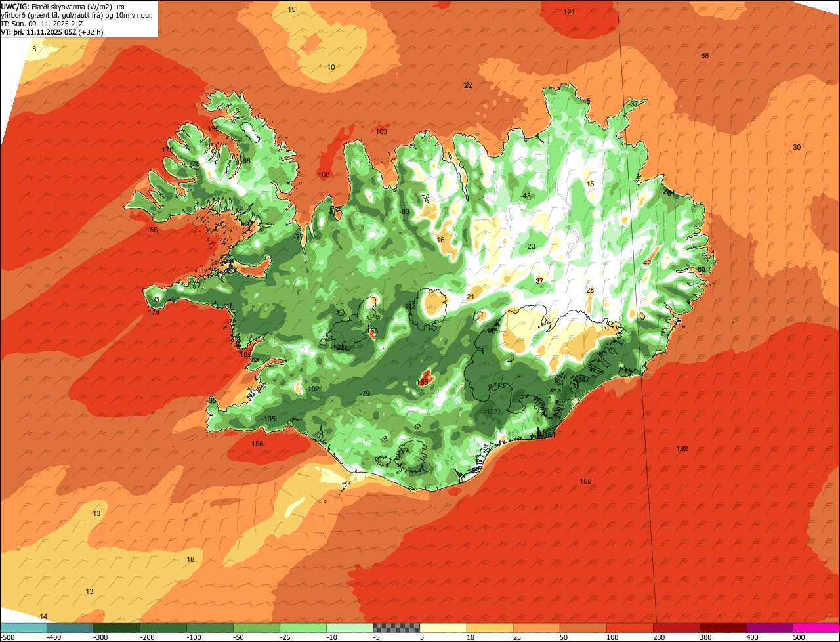Image resolution: width=840 pixels, height=642 pixels.
Task: Click the orange legend swatch between 50 and 100
Action: (x=583, y=628)
